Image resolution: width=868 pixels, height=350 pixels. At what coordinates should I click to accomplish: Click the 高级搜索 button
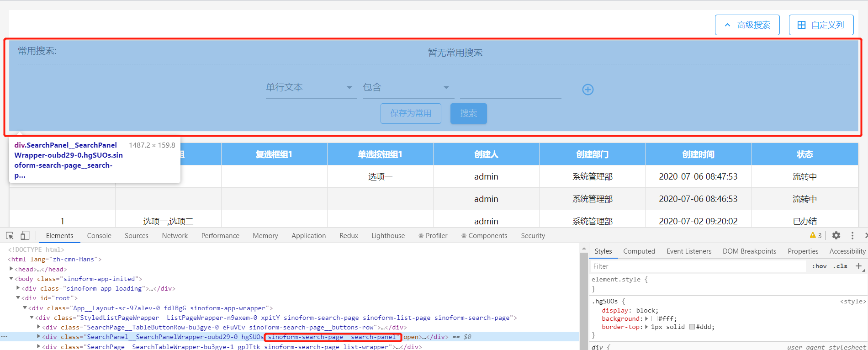pos(747,25)
